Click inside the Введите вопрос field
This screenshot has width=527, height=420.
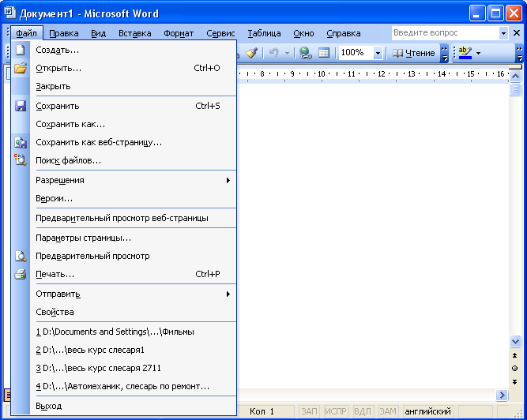coord(446,33)
